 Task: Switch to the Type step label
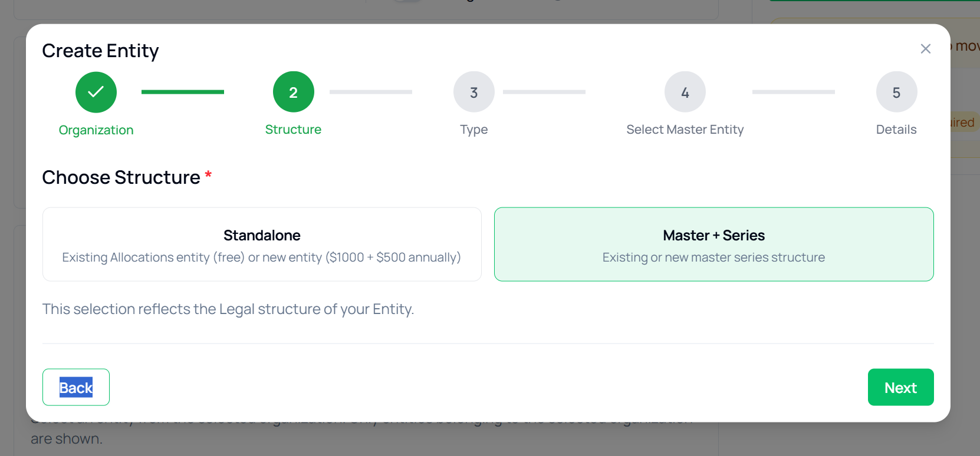[473, 130]
